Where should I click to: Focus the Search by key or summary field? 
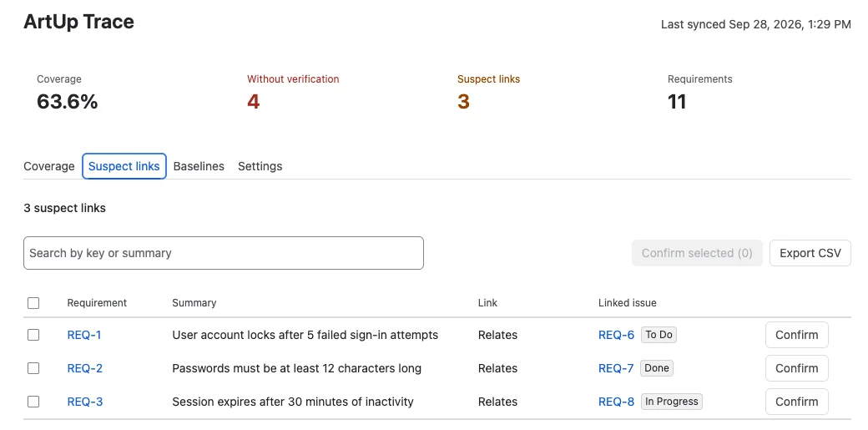[224, 253]
